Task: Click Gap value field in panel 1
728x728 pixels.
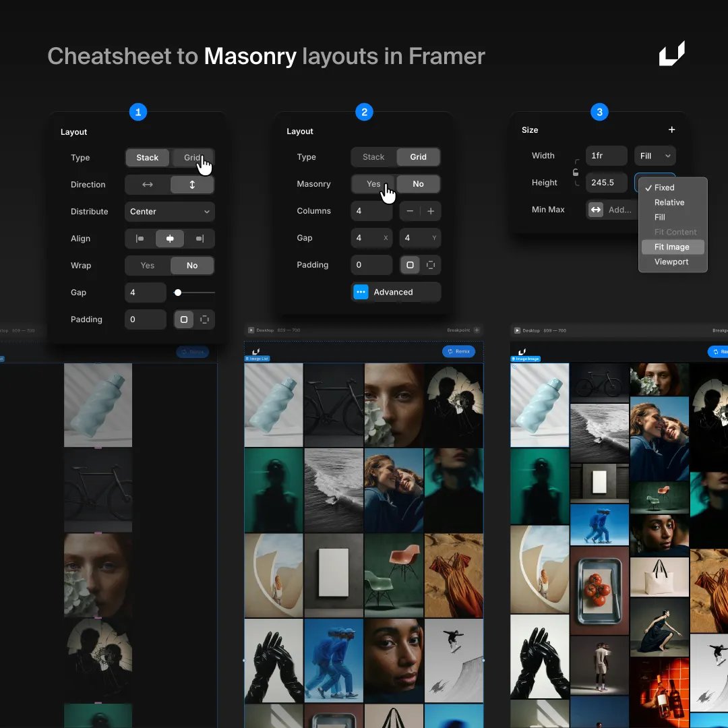Action: (x=146, y=293)
